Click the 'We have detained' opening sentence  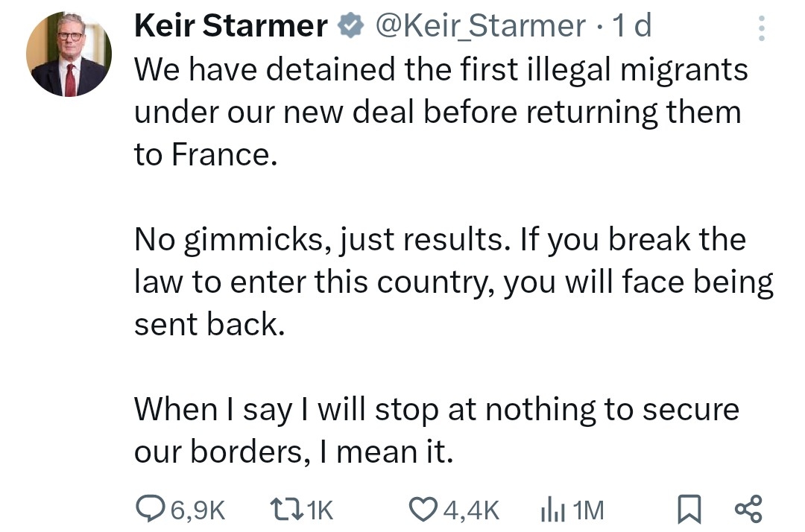tap(440, 70)
